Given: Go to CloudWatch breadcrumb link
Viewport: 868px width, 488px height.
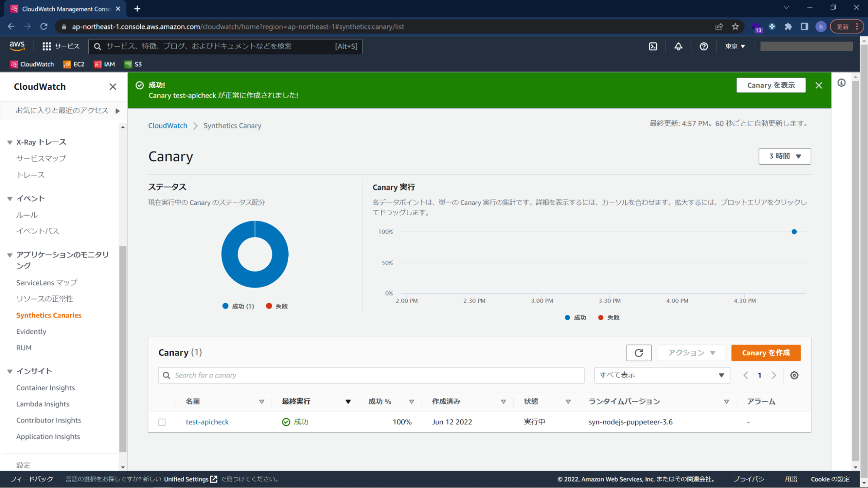Looking at the screenshot, I should click(168, 126).
